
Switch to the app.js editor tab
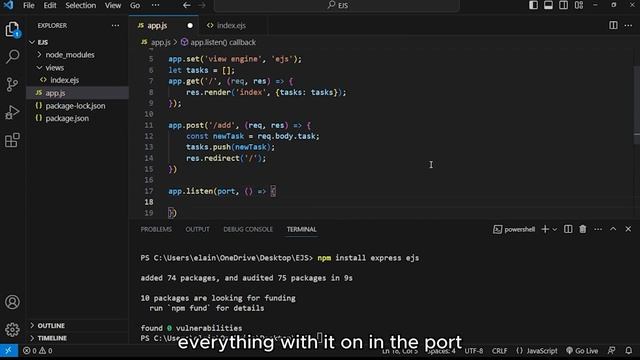coord(157,25)
